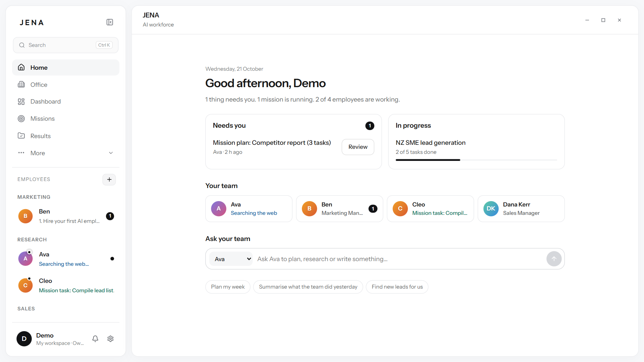This screenshot has width=644, height=362.
Task: Click "Mission task: Compile lead list" in sidebar
Action: 76,290
